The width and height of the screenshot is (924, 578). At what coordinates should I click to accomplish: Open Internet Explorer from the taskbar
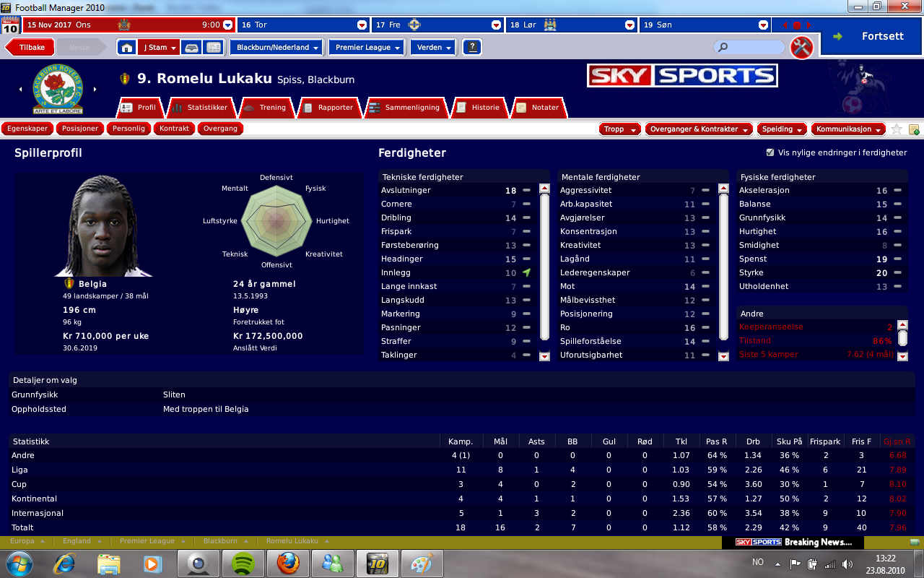pyautogui.click(x=64, y=563)
